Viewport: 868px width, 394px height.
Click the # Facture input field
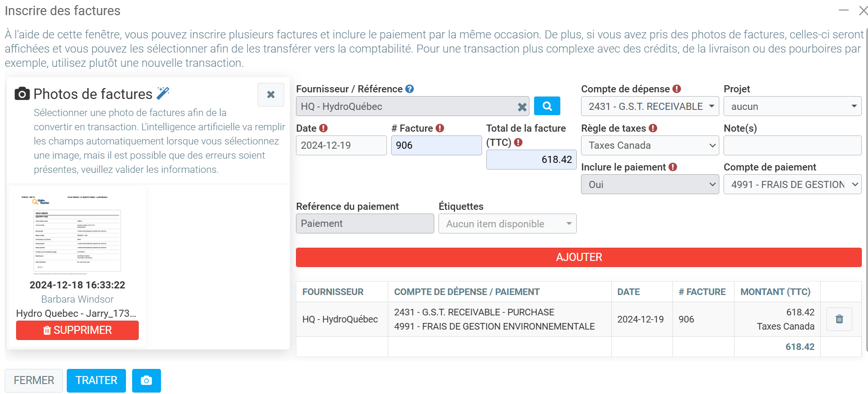(436, 145)
